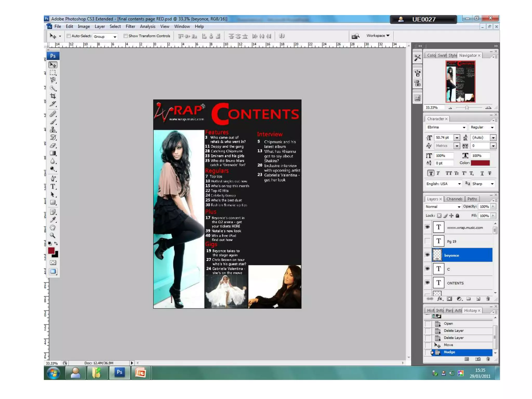Image resolution: width=532 pixels, height=399 pixels.
Task: Select the Brush tool
Action: tap(53, 122)
